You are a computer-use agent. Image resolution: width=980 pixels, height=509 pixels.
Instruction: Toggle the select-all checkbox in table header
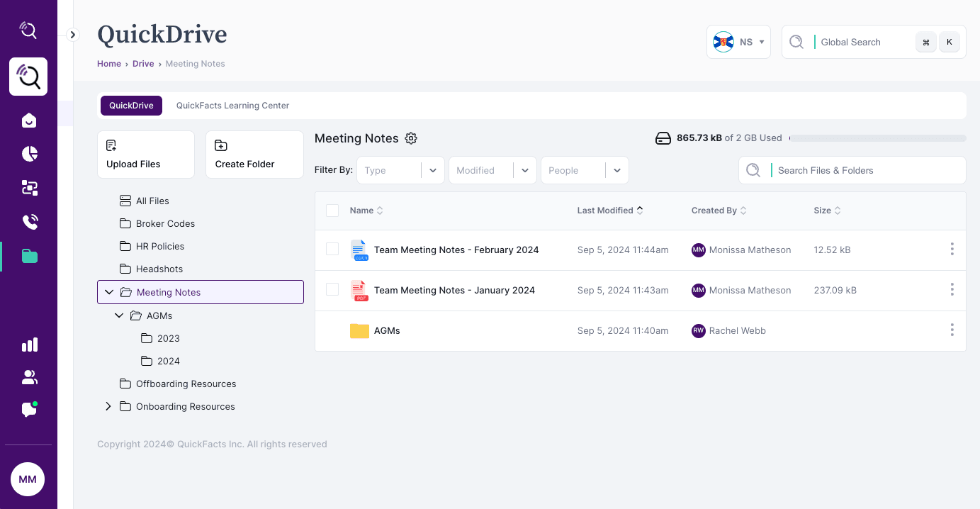(332, 211)
